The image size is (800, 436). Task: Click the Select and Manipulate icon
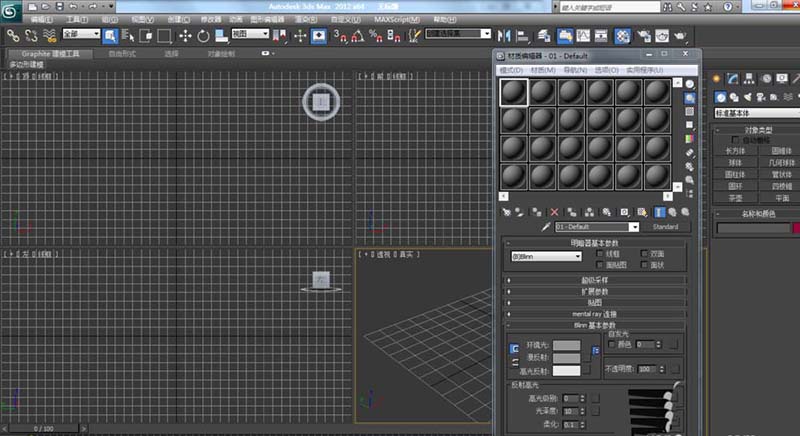(x=300, y=36)
